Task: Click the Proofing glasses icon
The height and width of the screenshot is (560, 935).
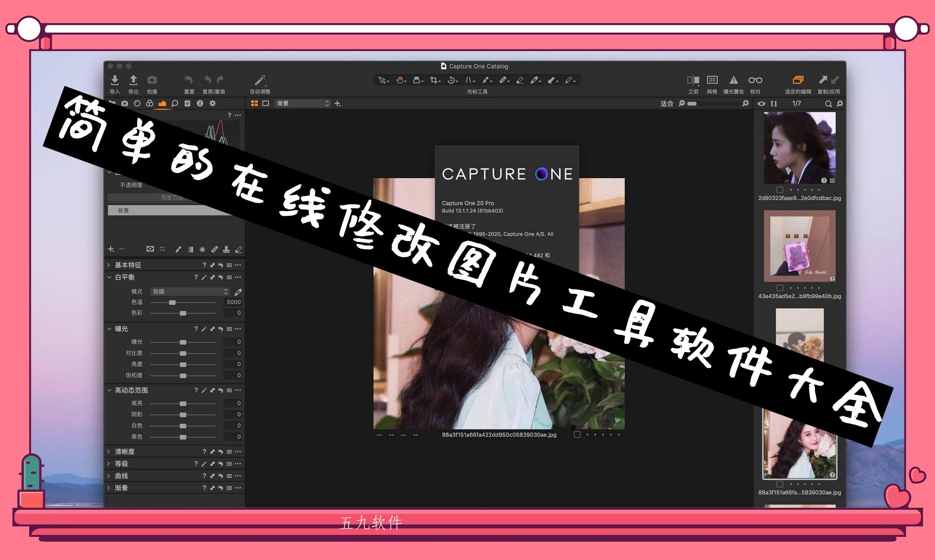Action: [x=755, y=80]
